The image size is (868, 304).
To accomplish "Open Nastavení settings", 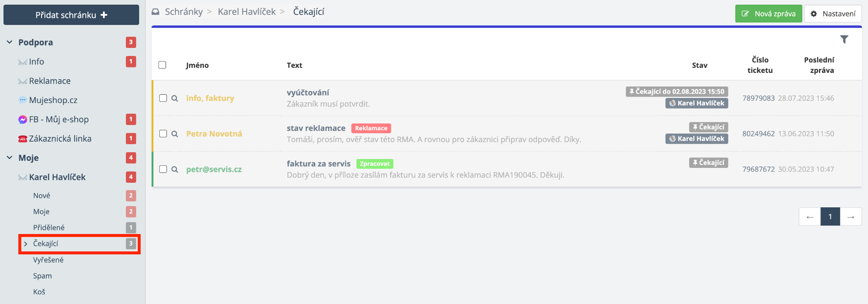I will [833, 14].
